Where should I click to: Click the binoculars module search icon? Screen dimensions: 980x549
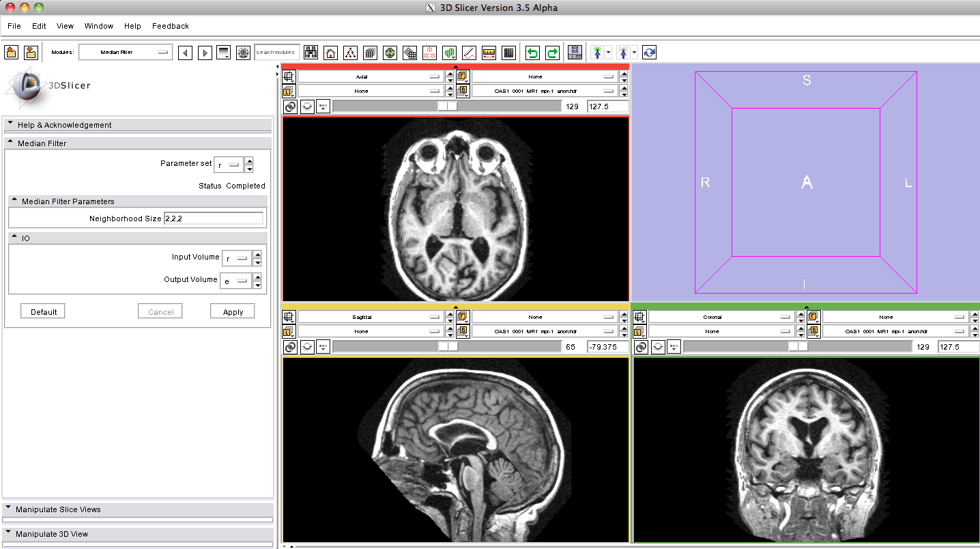[311, 53]
